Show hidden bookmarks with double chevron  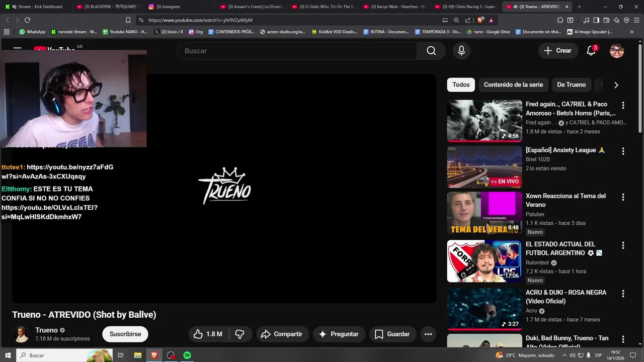pos(631,32)
